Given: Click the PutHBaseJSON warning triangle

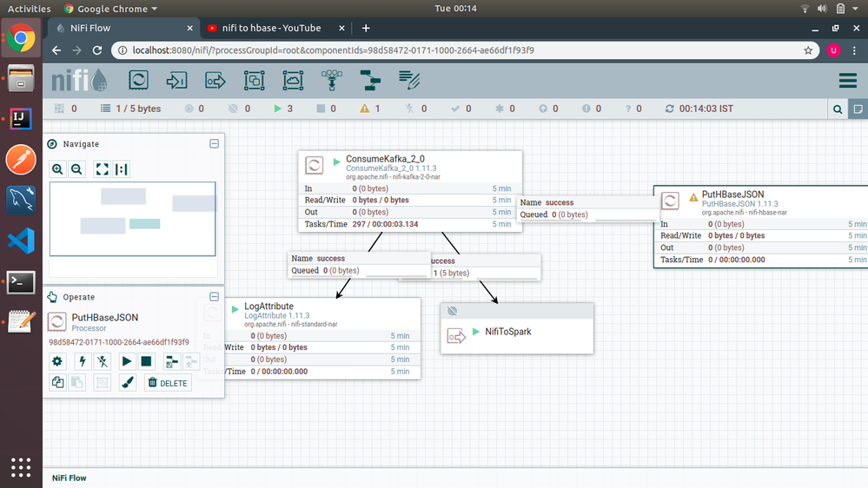Looking at the screenshot, I should tap(693, 197).
